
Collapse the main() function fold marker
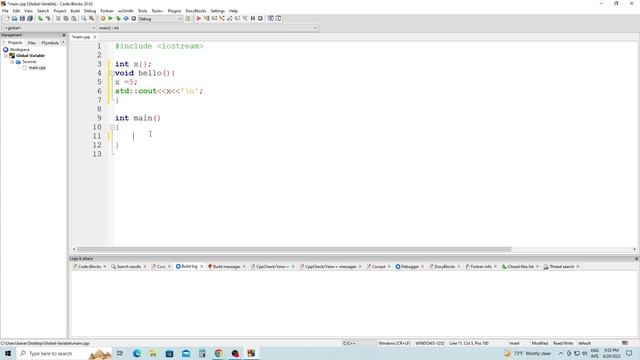tap(112, 127)
